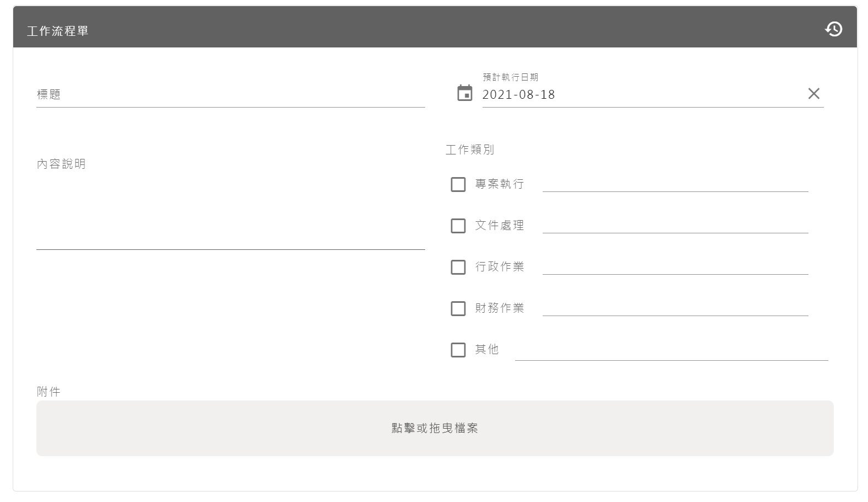Enable the 財務作業 checkbox
The width and height of the screenshot is (868, 502).
tap(458, 308)
